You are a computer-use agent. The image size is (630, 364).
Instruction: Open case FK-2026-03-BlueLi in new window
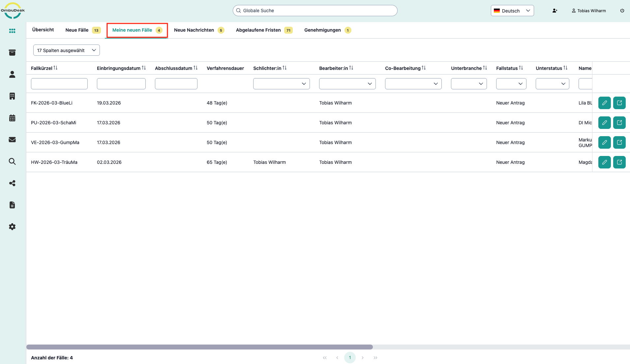619,103
